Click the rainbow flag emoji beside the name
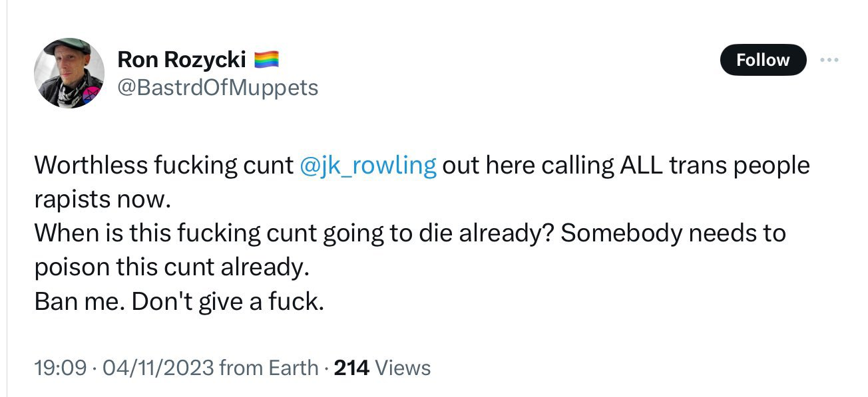Screen dimensions: 868x397 pos(266,60)
